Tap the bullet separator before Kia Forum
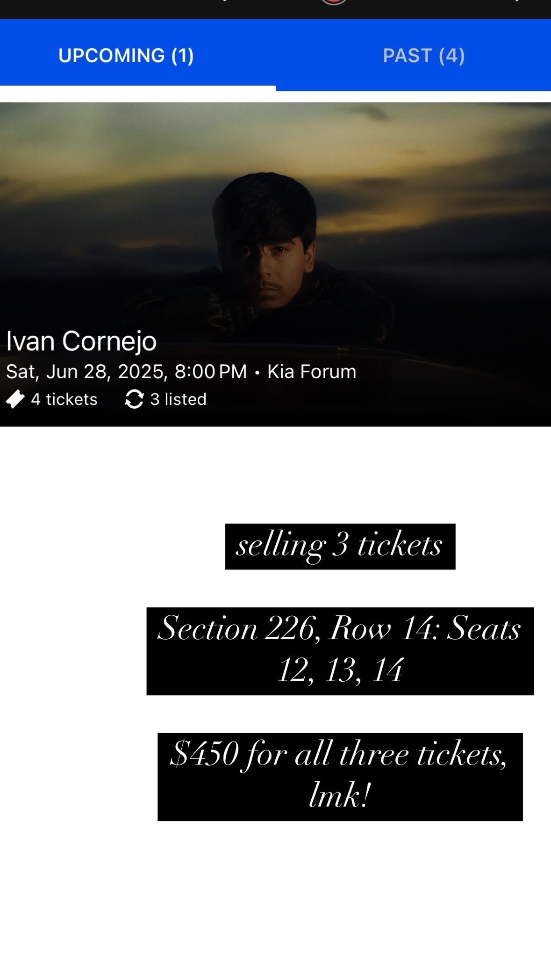The image size is (551, 980). (257, 373)
